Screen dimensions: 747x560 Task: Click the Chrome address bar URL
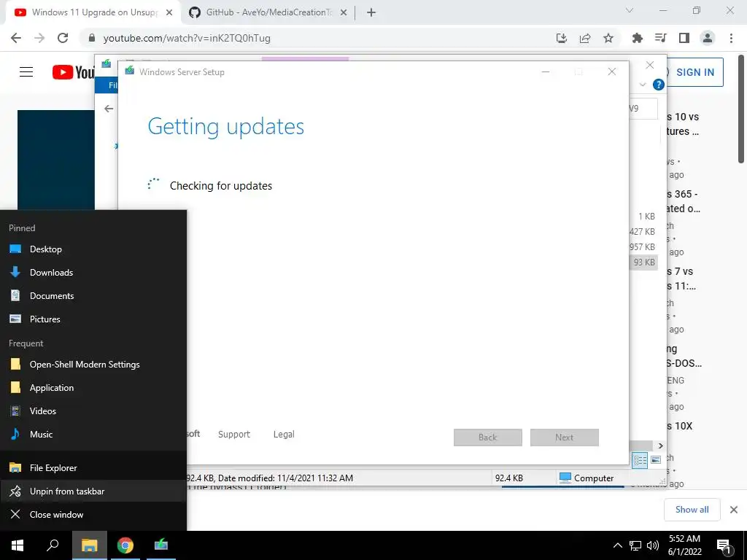(x=187, y=38)
